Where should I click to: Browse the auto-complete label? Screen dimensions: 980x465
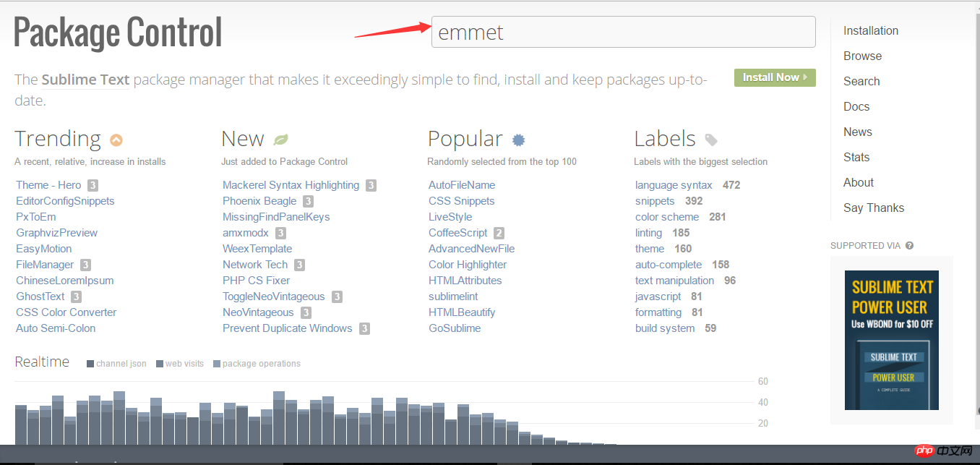pyautogui.click(x=669, y=265)
